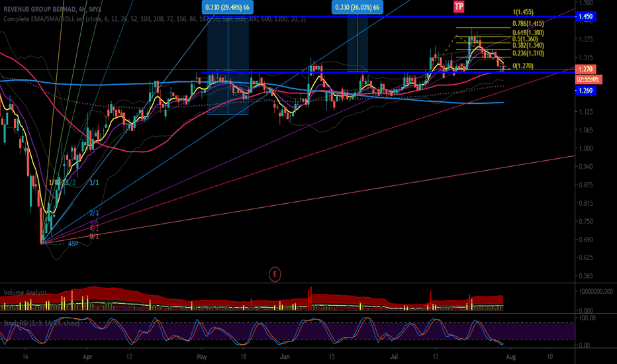Click the blue '1.260' price label

click(x=585, y=91)
